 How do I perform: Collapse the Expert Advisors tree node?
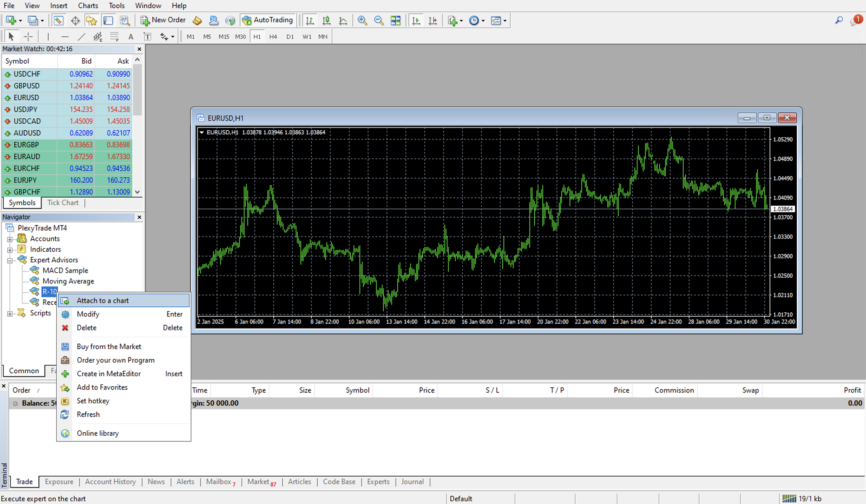click(x=10, y=261)
